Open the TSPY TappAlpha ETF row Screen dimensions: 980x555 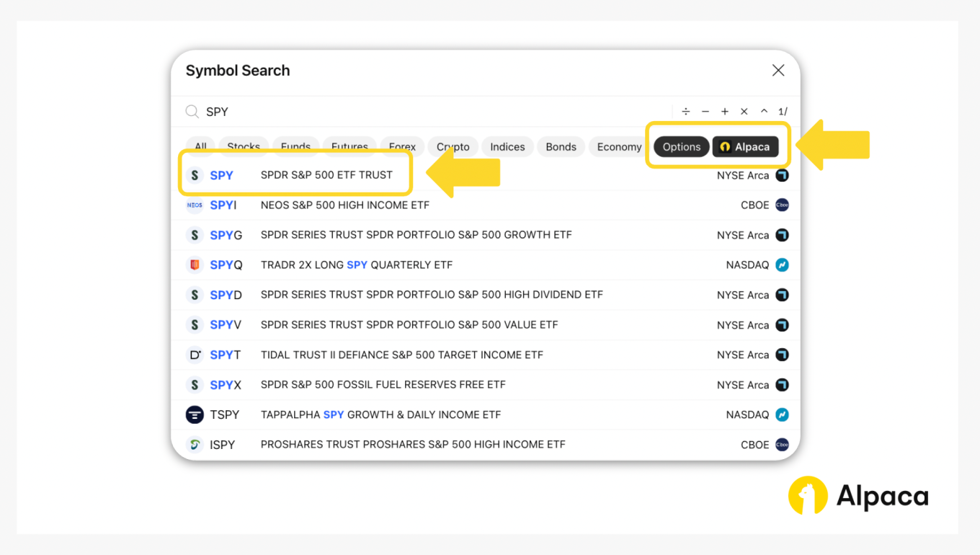(380, 415)
